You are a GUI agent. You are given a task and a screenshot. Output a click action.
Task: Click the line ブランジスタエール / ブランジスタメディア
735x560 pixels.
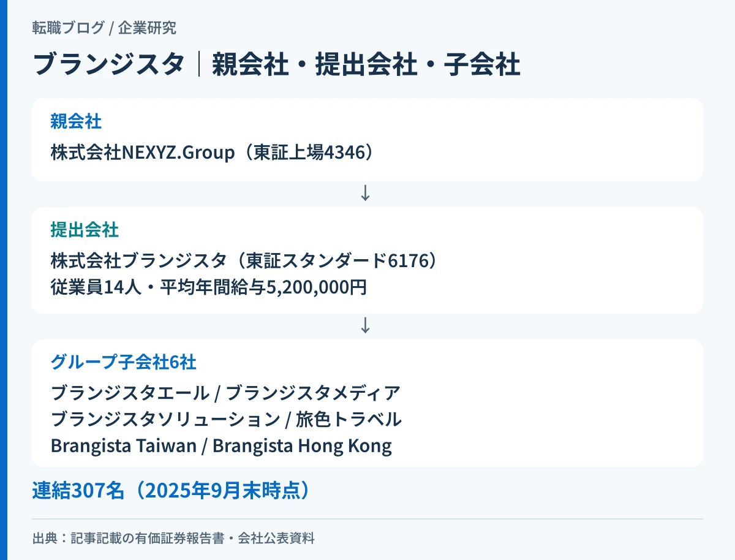point(226,393)
